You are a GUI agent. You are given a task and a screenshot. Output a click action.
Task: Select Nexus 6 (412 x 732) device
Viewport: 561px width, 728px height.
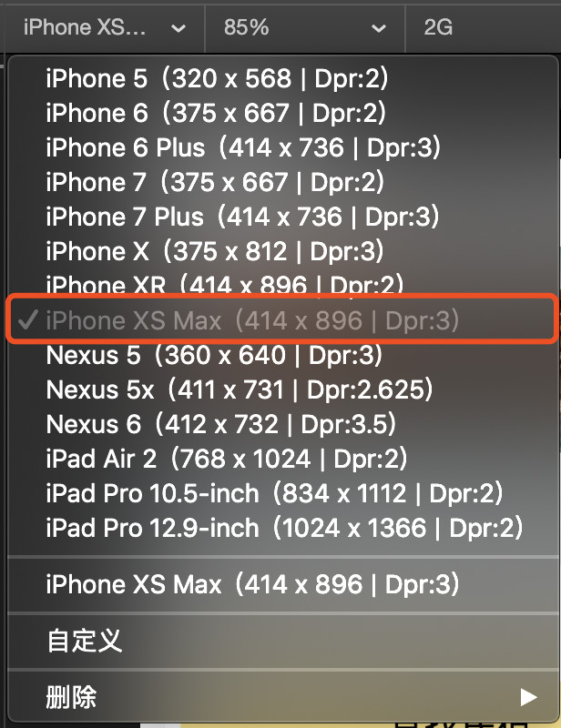click(x=282, y=424)
